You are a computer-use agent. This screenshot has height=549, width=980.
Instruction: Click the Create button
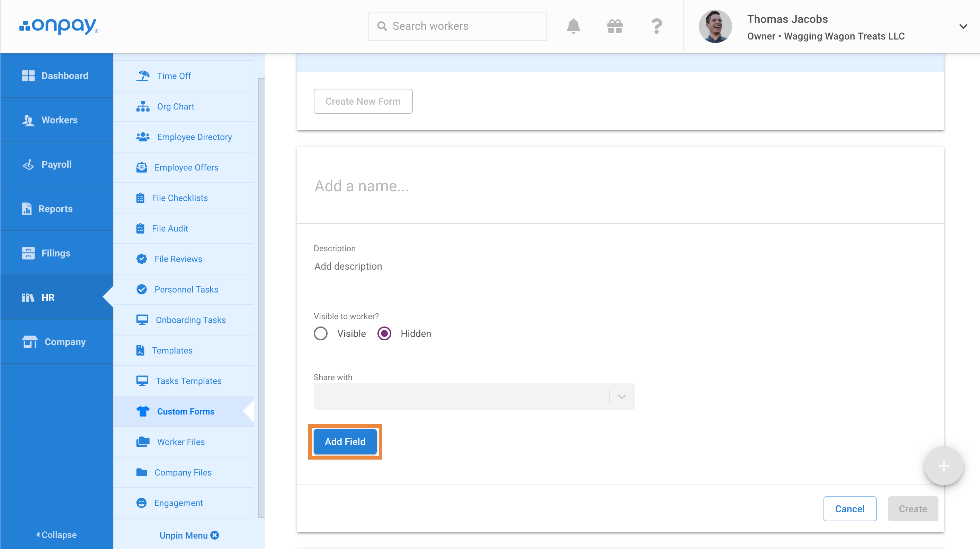[913, 509]
